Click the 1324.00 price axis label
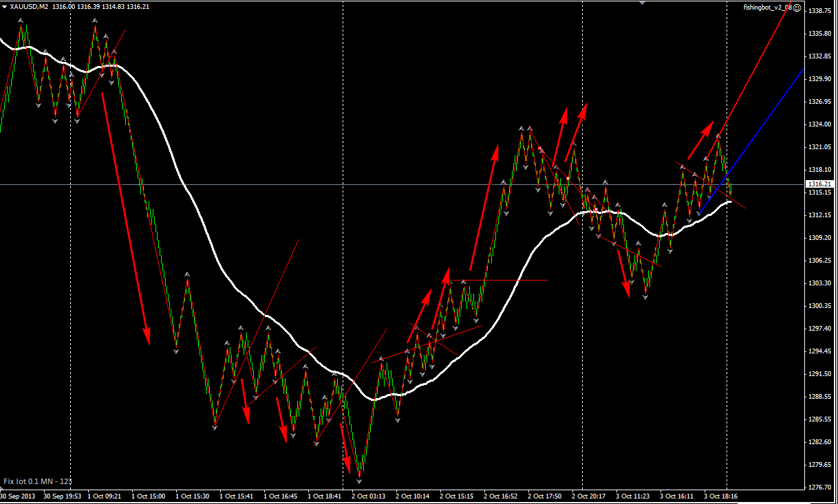Image resolution: width=838 pixels, height=504 pixels. click(820, 124)
